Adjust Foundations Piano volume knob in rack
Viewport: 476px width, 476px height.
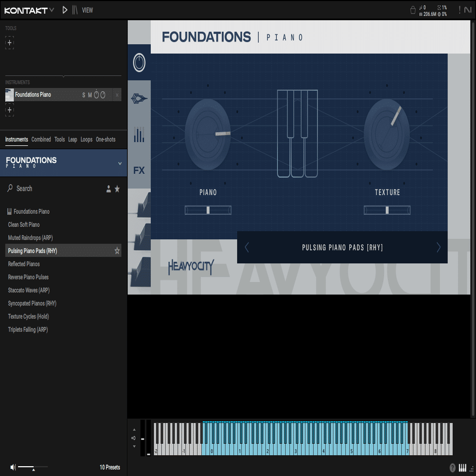point(96,95)
